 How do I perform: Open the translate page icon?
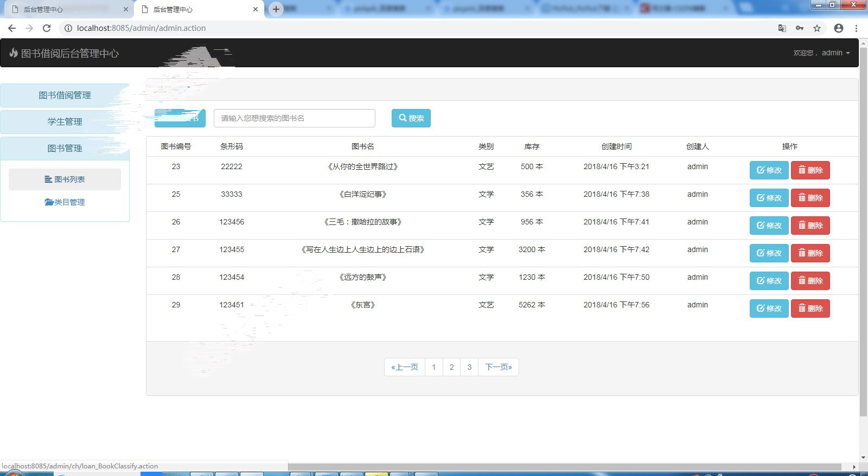(x=782, y=28)
